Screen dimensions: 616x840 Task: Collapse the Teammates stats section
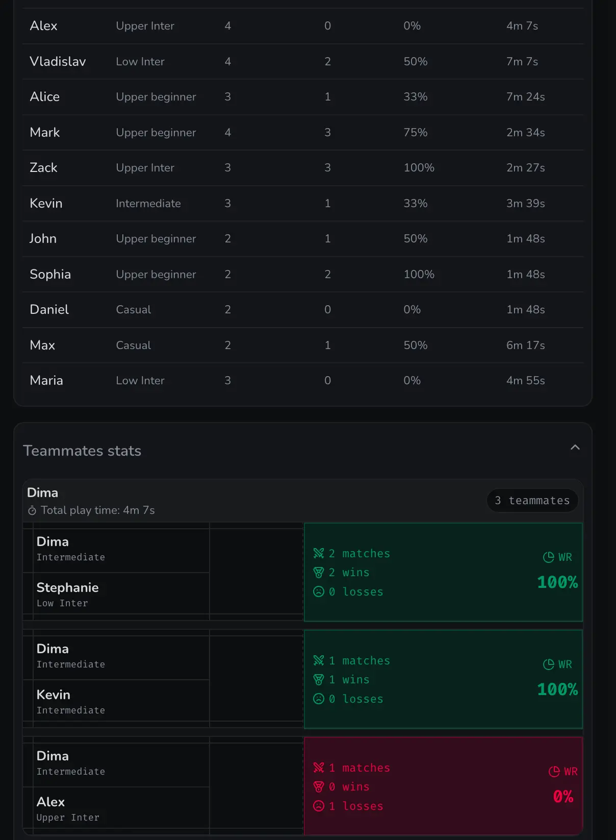[x=575, y=447]
